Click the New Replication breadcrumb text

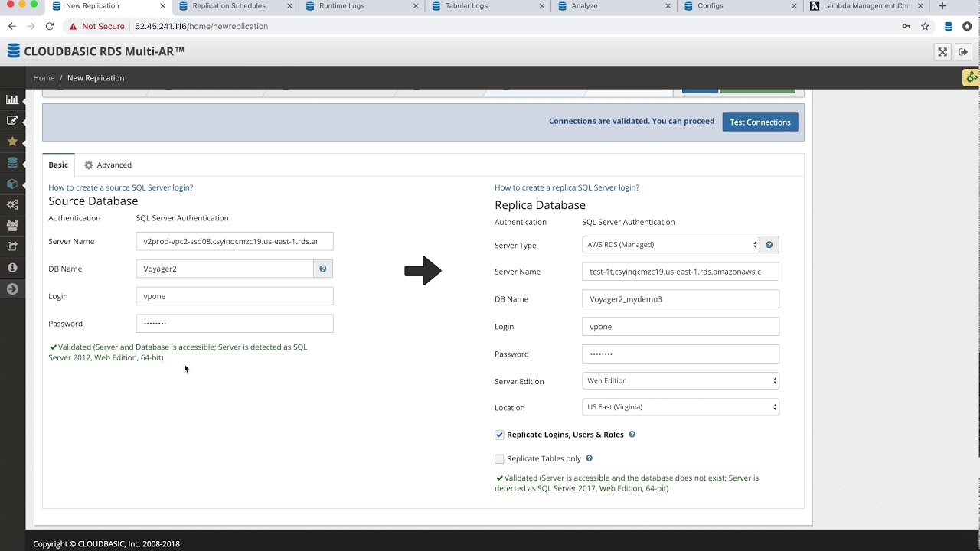[96, 78]
